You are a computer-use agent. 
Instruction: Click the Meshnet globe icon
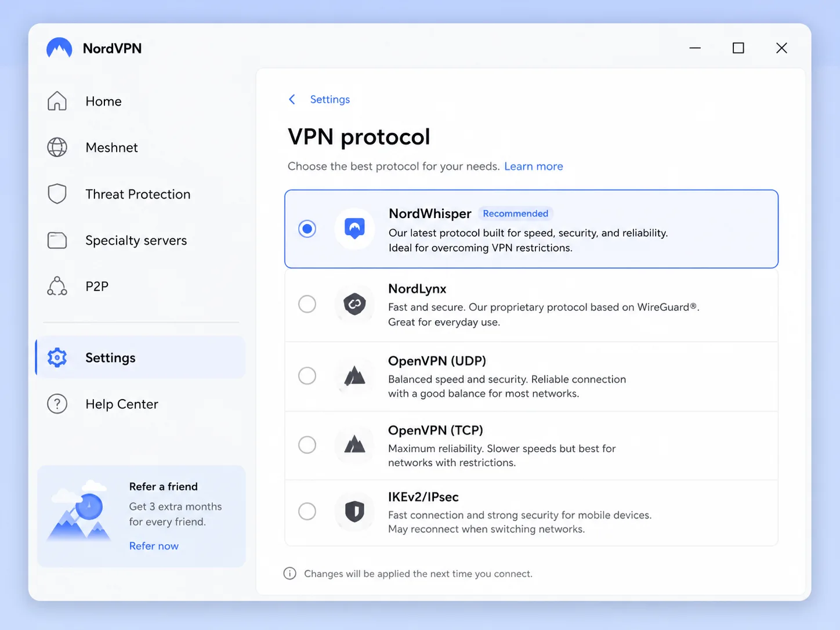tap(57, 147)
